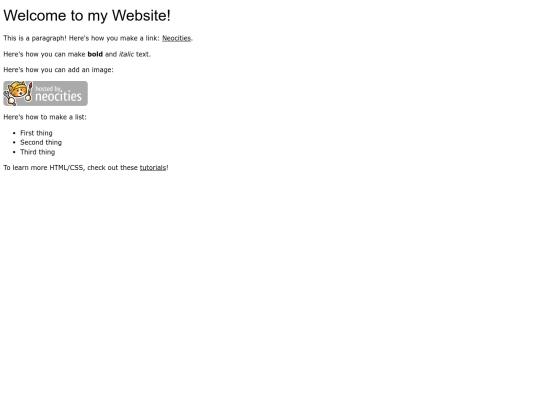Click the italic word in the paragraph
540x405 pixels.
click(126, 54)
